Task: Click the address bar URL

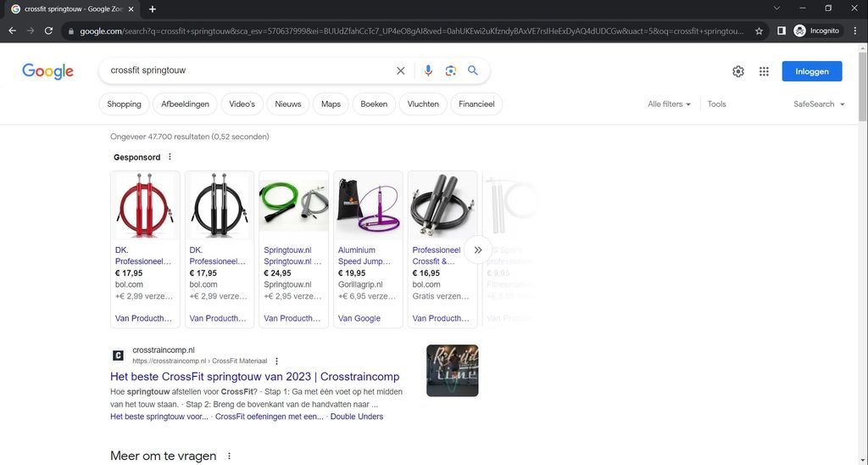Action: pyautogui.click(x=412, y=31)
